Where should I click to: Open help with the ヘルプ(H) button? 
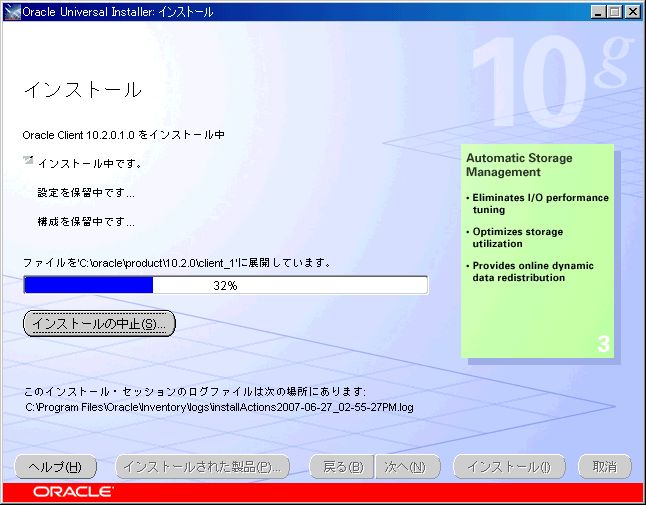point(55,467)
